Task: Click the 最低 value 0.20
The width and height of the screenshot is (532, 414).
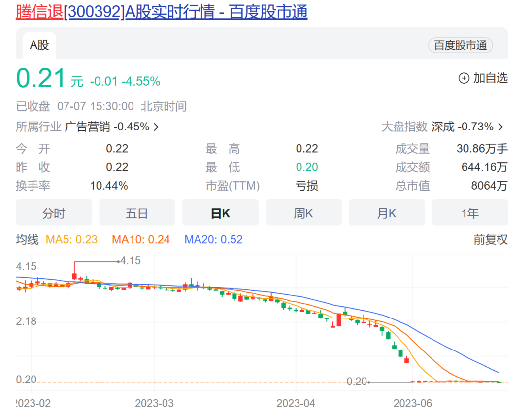Action: coord(307,167)
